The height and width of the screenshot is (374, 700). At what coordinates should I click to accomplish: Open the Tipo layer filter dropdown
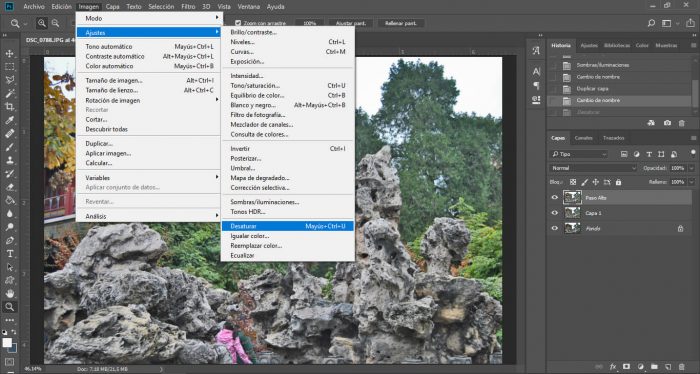click(579, 154)
